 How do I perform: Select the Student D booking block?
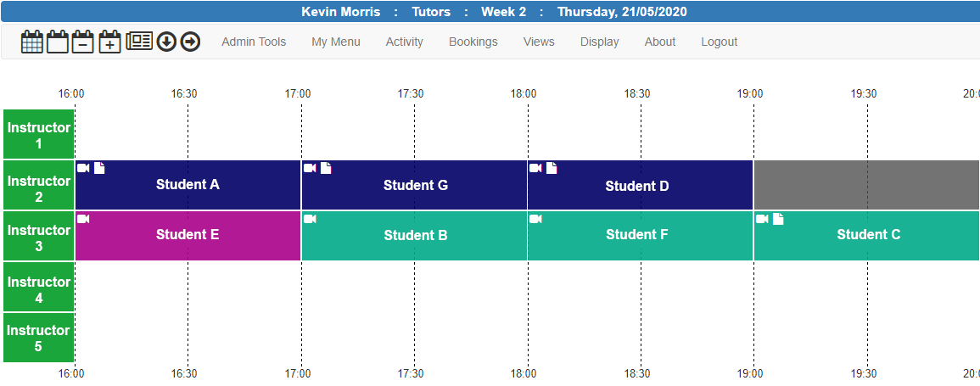[x=640, y=185]
